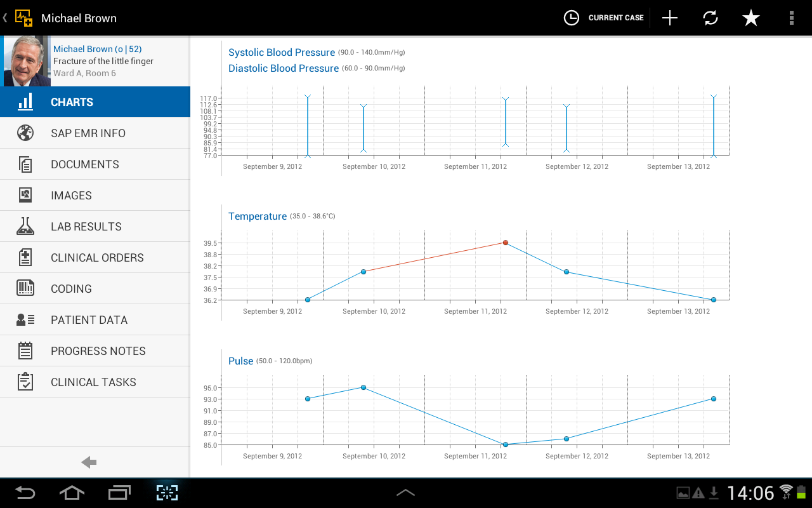This screenshot has height=508, width=812.
Task: Select highest pulse point at 95.0
Action: coord(363,387)
